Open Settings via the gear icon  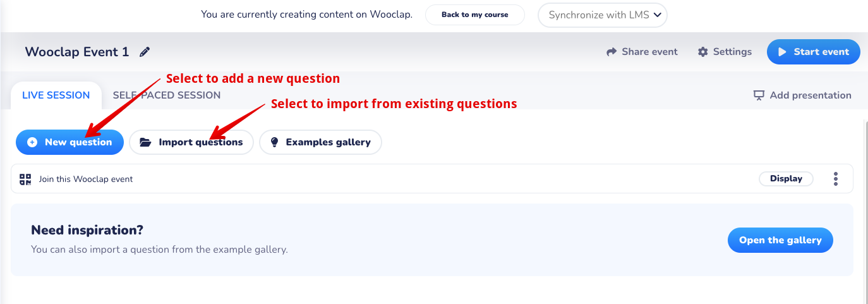point(703,52)
